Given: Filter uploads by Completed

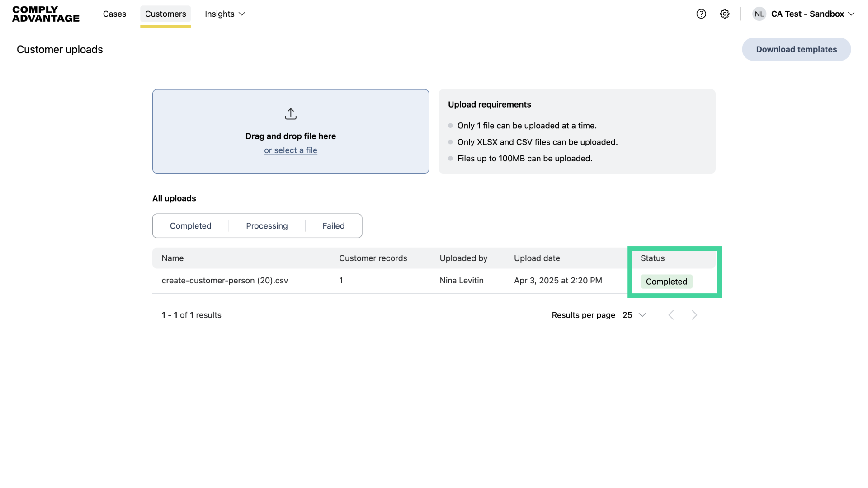Looking at the screenshot, I should click(190, 226).
